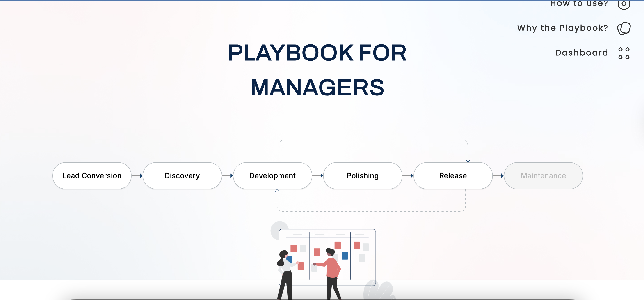Select the Discovery stage node
The height and width of the screenshot is (300, 644).
[x=182, y=175]
